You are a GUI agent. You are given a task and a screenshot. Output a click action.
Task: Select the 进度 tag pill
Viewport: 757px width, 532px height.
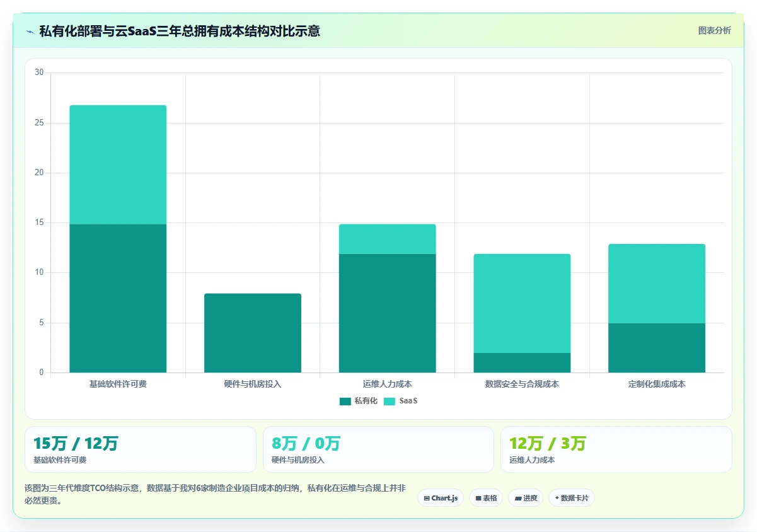[x=526, y=498]
